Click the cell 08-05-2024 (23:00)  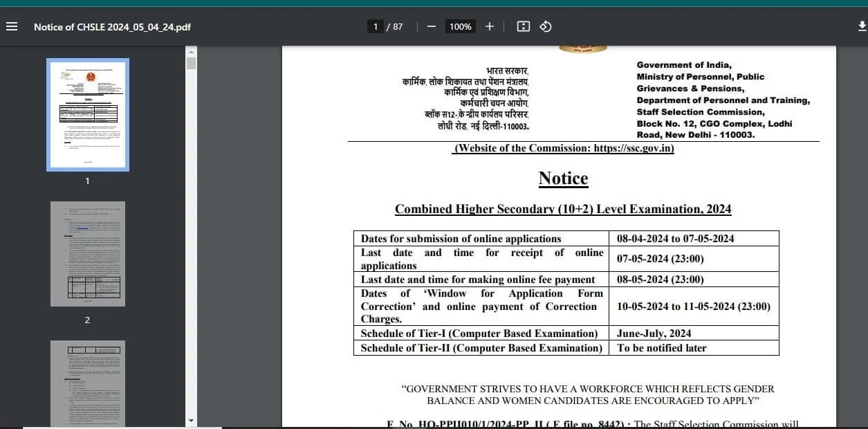694,280
